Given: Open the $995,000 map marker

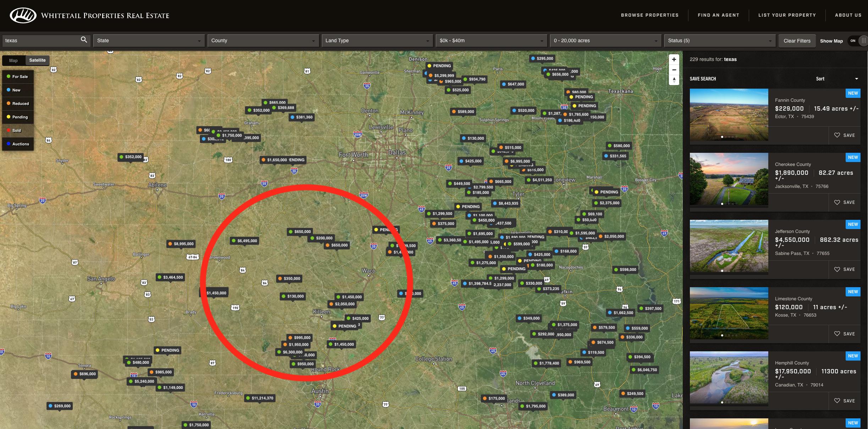Looking at the screenshot, I should (300, 338).
